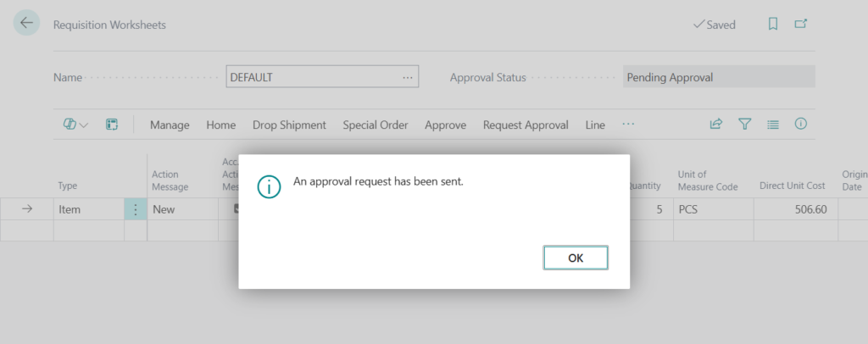Screen dimensions: 868x344
Task: Expand the Copilot dropdown in toolbar
Action: [x=75, y=125]
